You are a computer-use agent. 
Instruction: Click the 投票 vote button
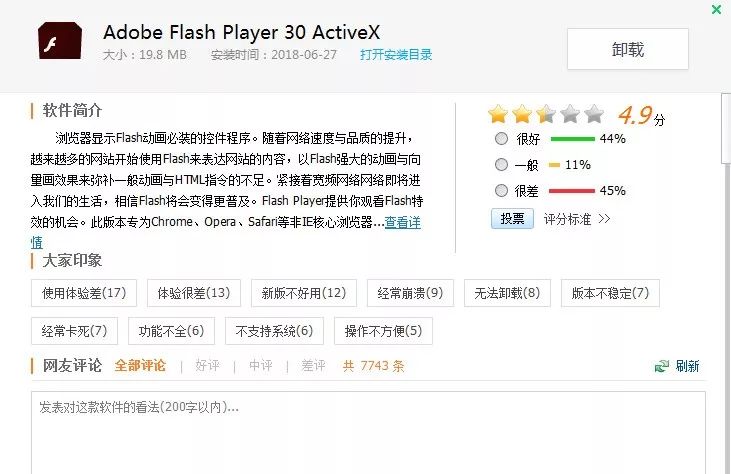click(512, 218)
